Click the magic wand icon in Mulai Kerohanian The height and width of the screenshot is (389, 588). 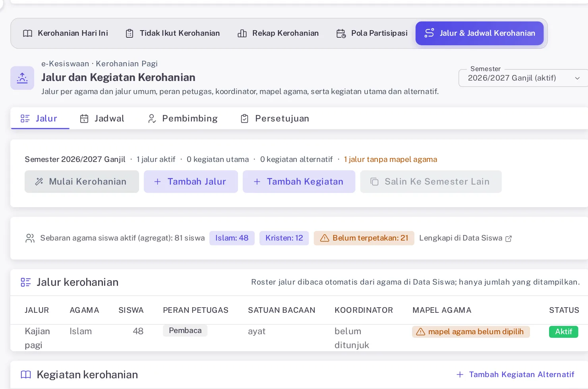click(x=39, y=182)
